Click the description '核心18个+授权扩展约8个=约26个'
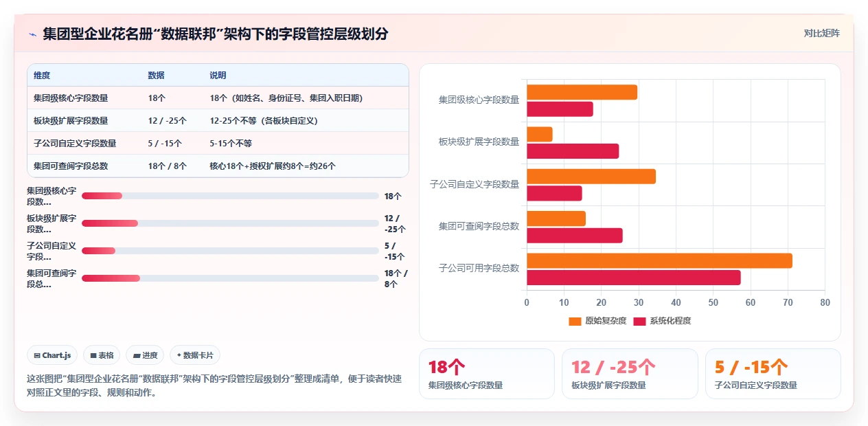The image size is (868, 426). point(273,166)
